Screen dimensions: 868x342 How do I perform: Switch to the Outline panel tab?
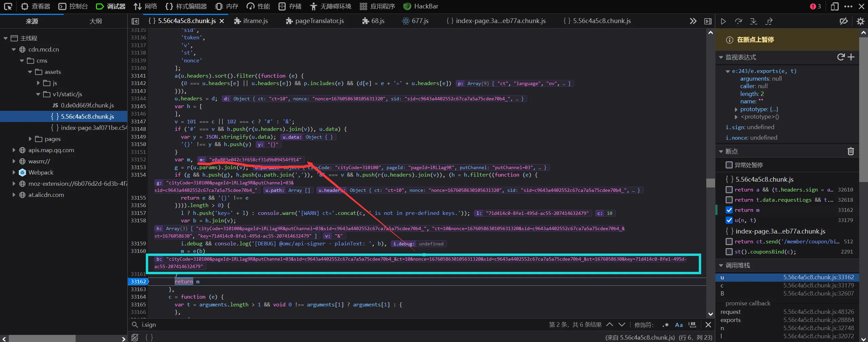[x=96, y=21]
